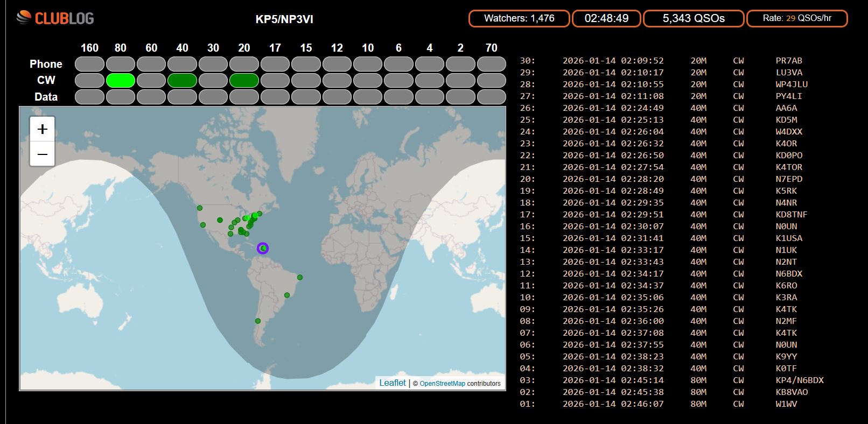The width and height of the screenshot is (868, 424).
Task: Select the 160m Phone band slot
Action: (89, 64)
